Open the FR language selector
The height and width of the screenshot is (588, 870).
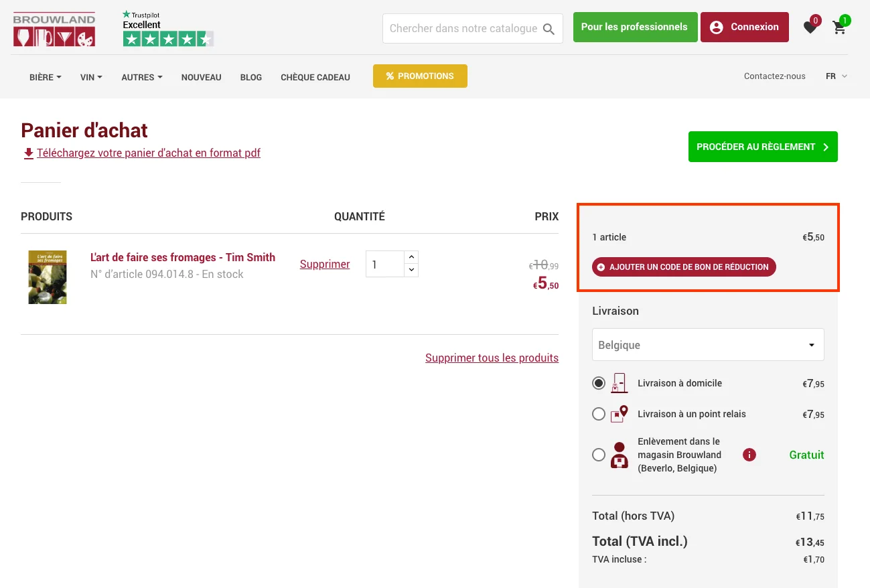click(x=835, y=76)
